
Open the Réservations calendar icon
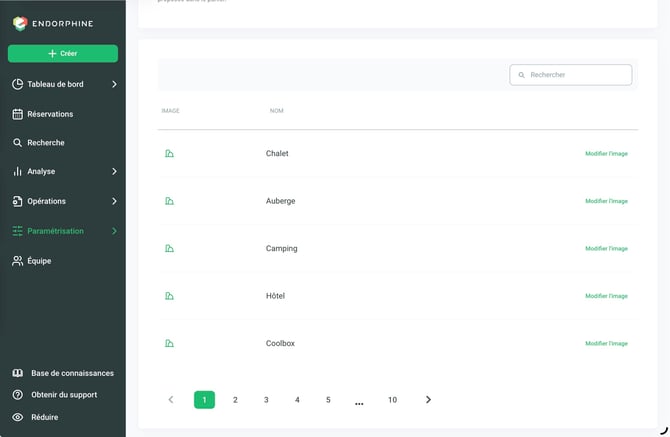tap(18, 114)
